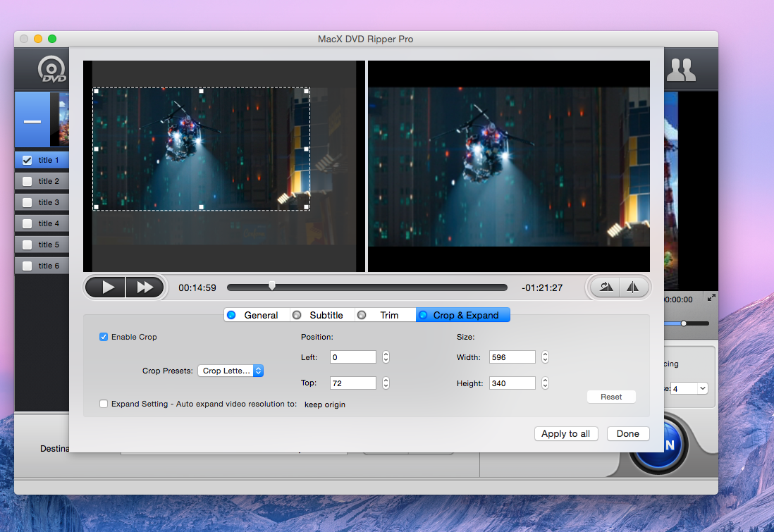Click the top-left crop handle
Screen dimensions: 774x532
tap(97, 91)
